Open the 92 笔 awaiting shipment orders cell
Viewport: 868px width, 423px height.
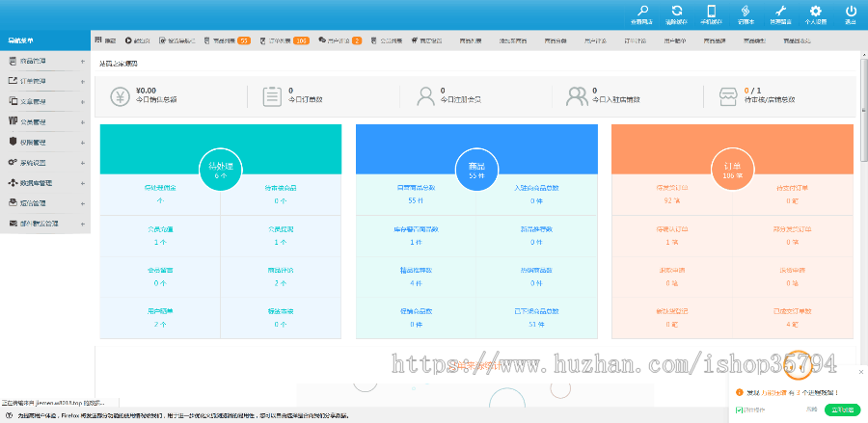tap(671, 195)
